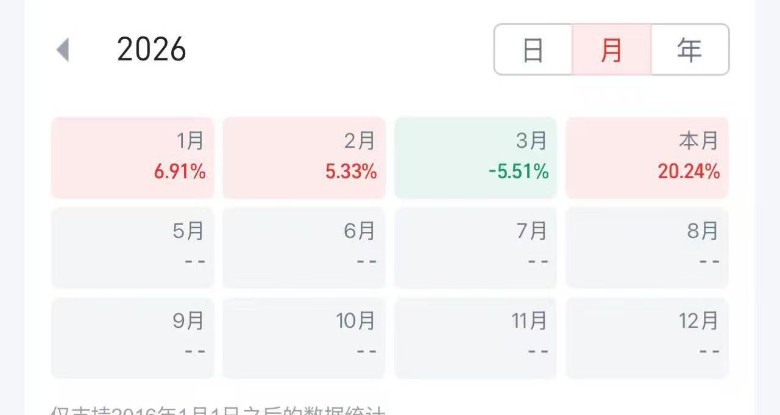Tap 本月 cell showing 20.24%
This screenshot has width=780, height=415.
coord(647,157)
